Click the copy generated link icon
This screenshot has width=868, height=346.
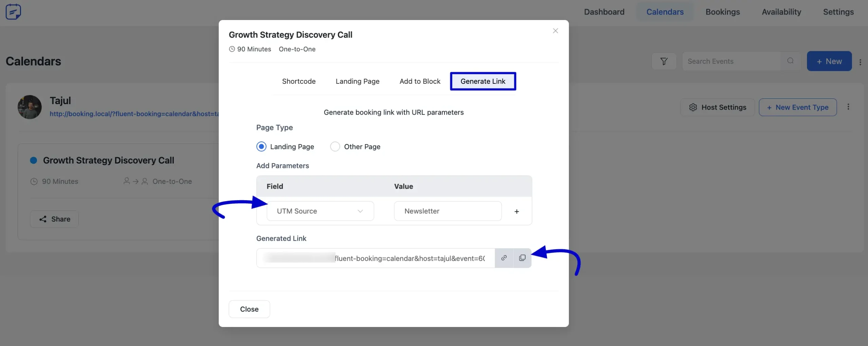[x=522, y=258]
